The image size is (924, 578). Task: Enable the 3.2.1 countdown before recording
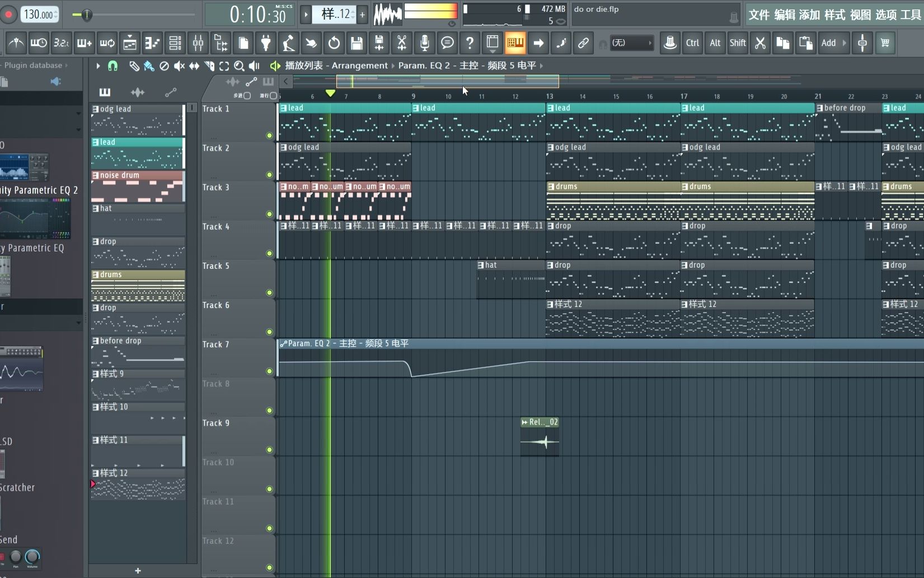pyautogui.click(x=61, y=43)
